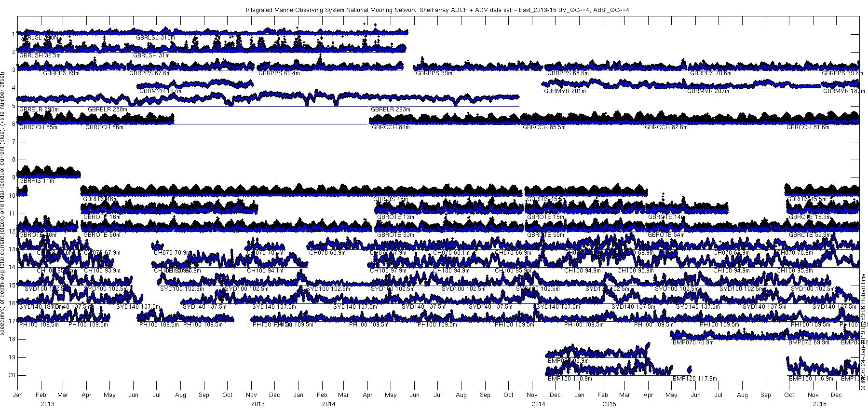This screenshot has width=868, height=410.
Task: Click the 'GBROTE 50m' label
Action: [102, 235]
